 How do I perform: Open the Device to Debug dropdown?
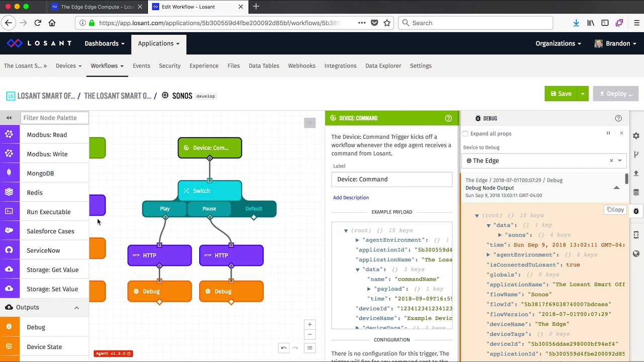coord(620,160)
